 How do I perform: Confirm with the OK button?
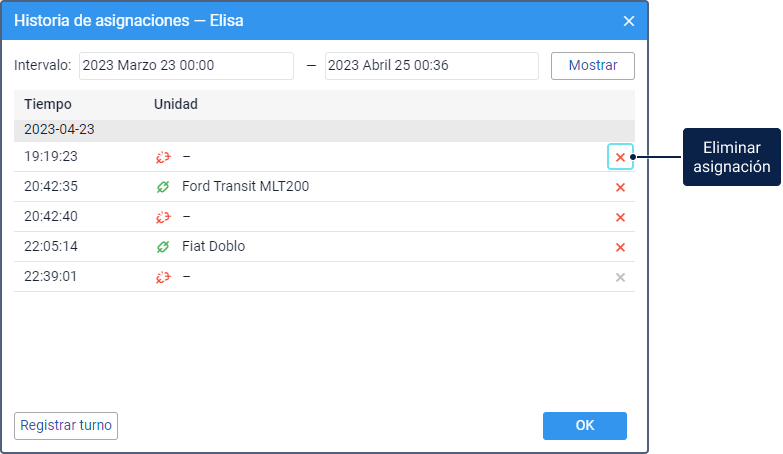coord(584,426)
